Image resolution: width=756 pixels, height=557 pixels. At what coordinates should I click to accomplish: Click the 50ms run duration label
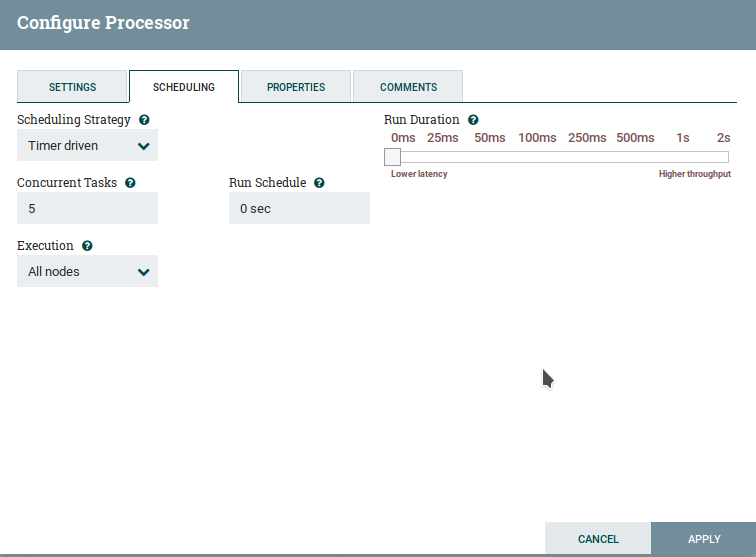[489, 138]
